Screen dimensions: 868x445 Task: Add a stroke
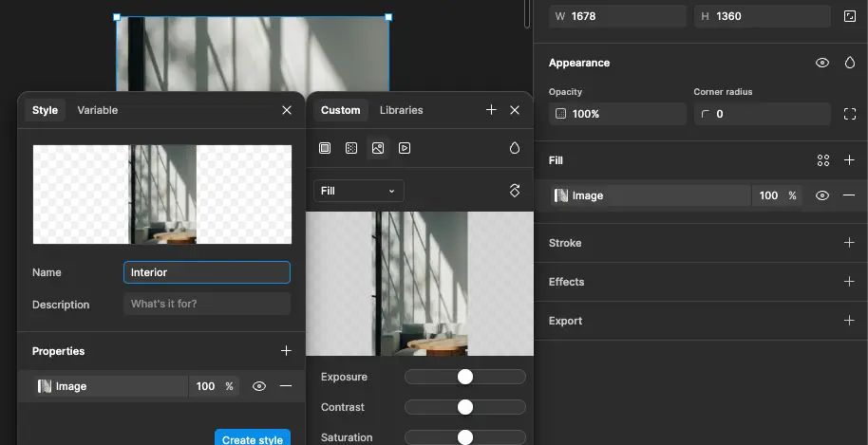click(x=849, y=243)
